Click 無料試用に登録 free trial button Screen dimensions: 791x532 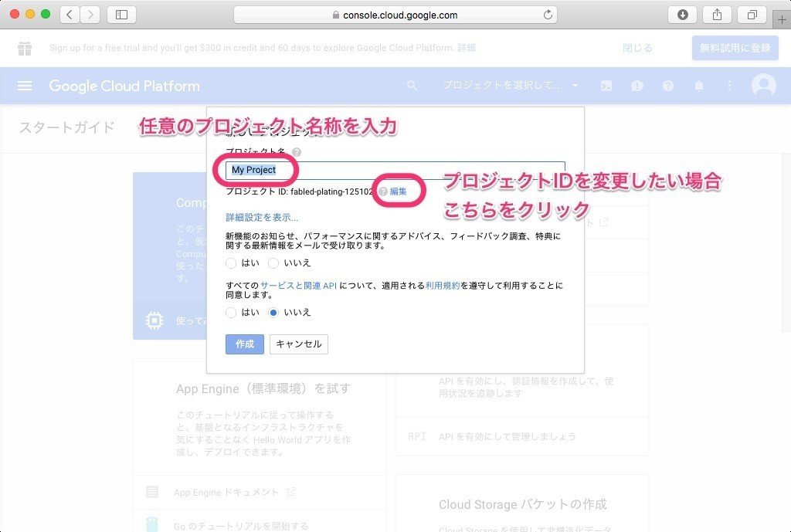(x=735, y=49)
